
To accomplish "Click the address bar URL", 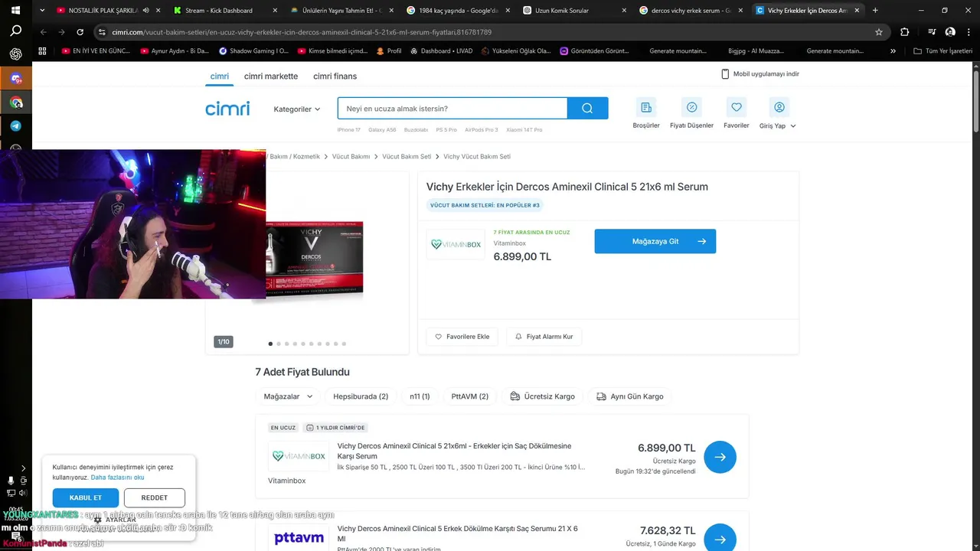I will pos(302,32).
